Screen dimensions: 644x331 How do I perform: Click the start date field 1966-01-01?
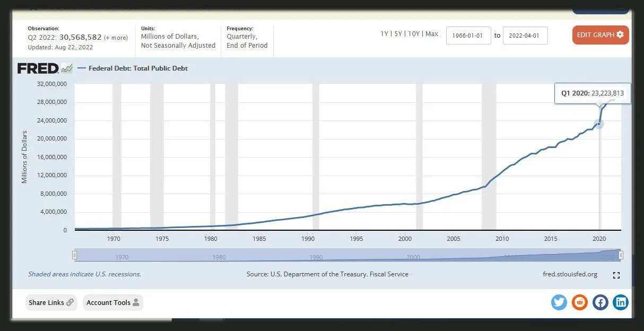pos(468,36)
